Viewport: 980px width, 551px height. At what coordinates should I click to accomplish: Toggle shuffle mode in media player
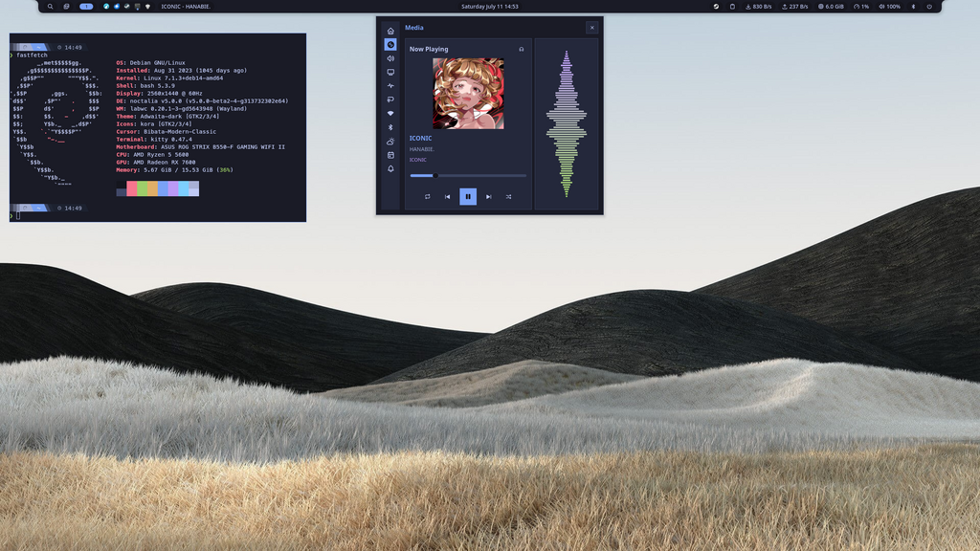click(x=509, y=196)
